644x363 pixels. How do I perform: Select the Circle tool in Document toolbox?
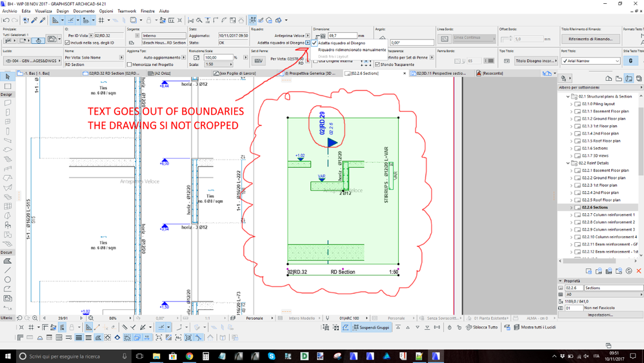pyautogui.click(x=7, y=280)
